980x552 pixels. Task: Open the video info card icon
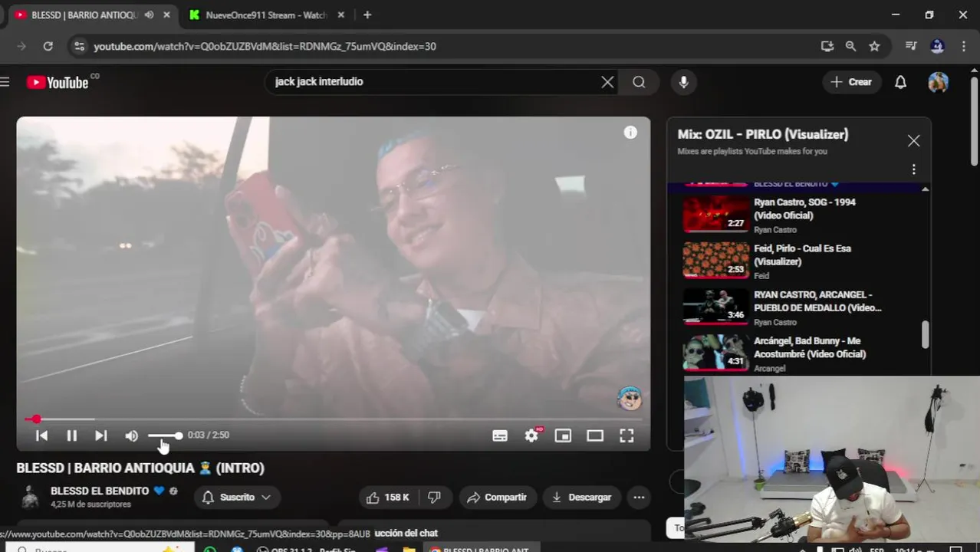click(x=630, y=133)
